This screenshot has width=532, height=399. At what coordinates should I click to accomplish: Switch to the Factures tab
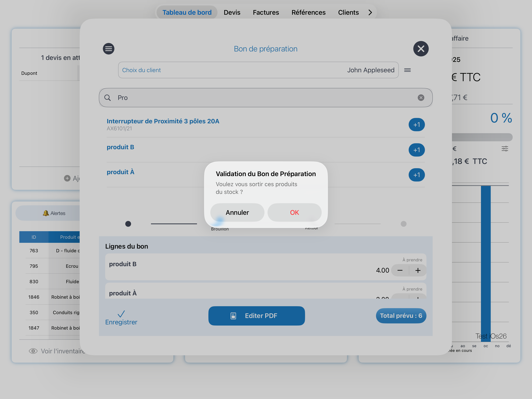266,12
